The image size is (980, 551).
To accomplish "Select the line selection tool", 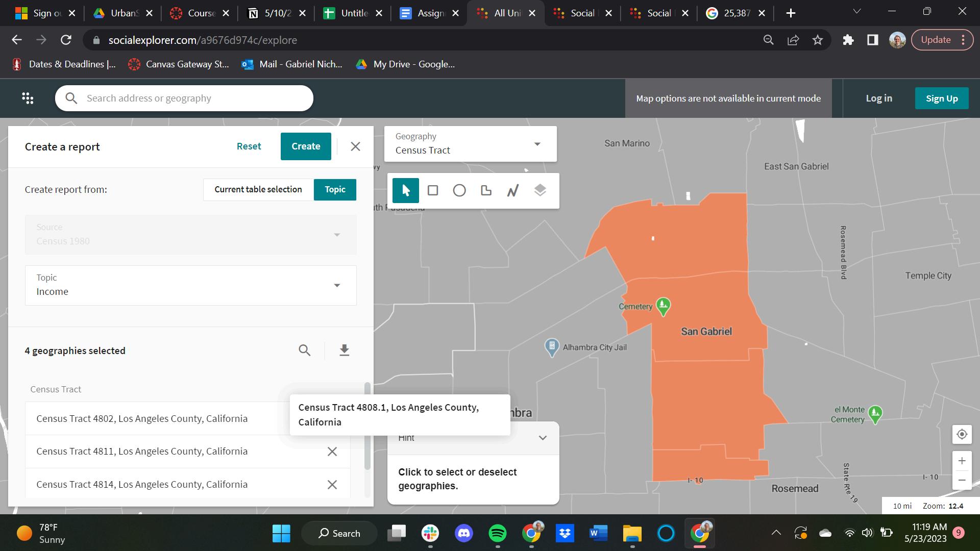I will (513, 191).
